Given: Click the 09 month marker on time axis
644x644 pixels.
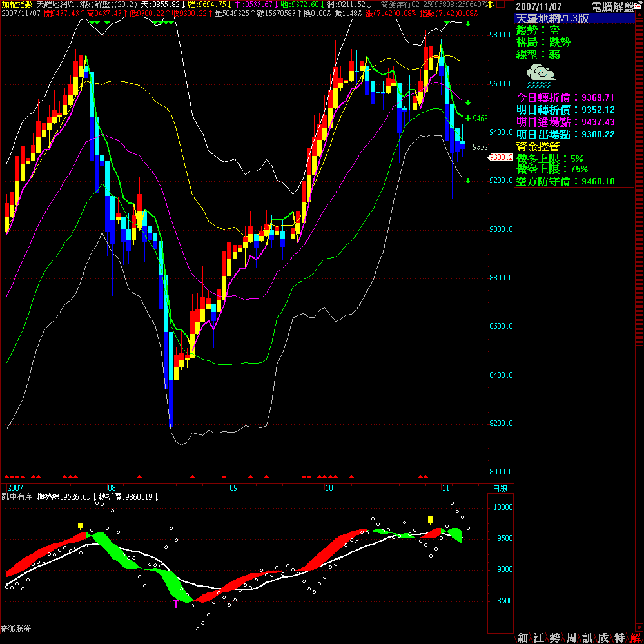Looking at the screenshot, I should (x=233, y=488).
